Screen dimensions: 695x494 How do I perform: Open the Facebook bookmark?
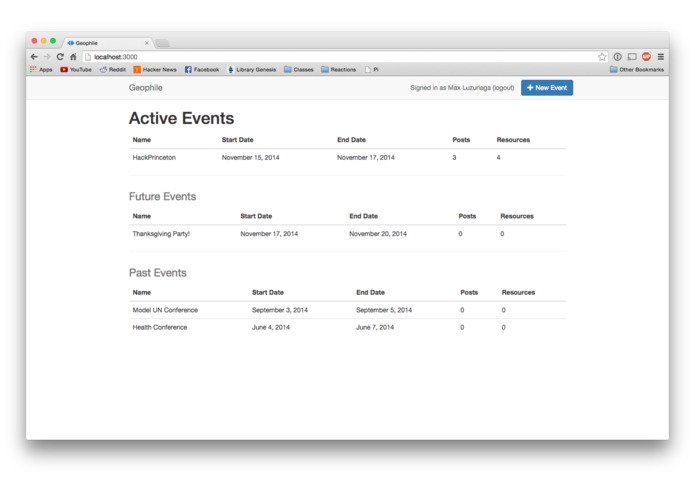click(x=202, y=70)
